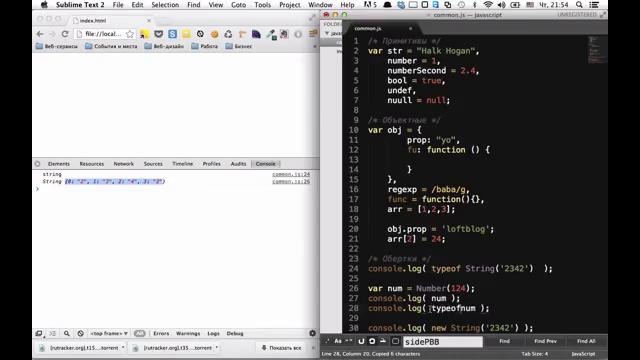Click the eyedropper color picker extension icon
640x360 pixels.
pos(271,35)
